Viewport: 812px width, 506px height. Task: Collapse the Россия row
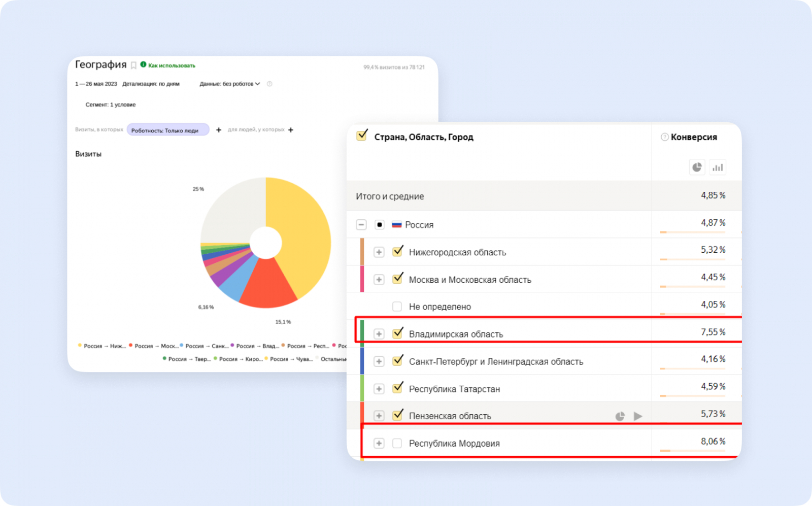coord(361,225)
